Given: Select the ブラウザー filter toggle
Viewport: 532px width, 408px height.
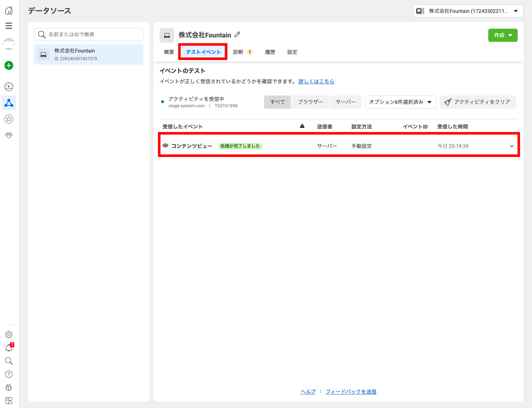Looking at the screenshot, I should coord(310,102).
